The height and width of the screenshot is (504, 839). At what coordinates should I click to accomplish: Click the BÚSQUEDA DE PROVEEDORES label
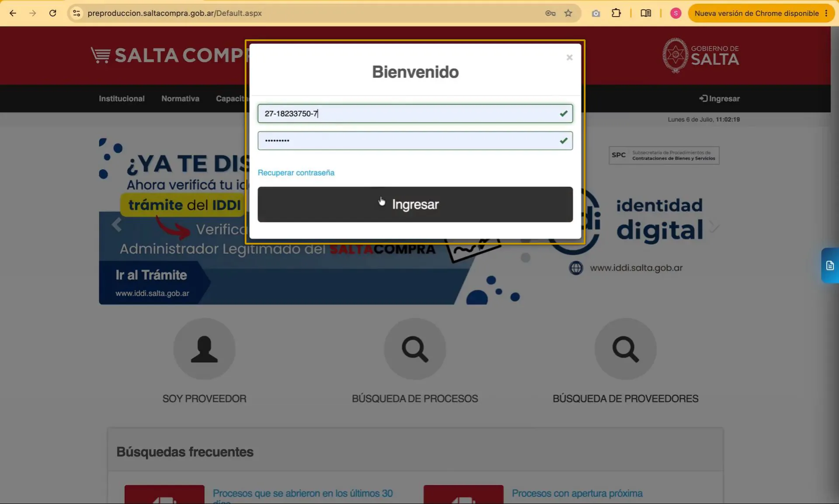(625, 398)
